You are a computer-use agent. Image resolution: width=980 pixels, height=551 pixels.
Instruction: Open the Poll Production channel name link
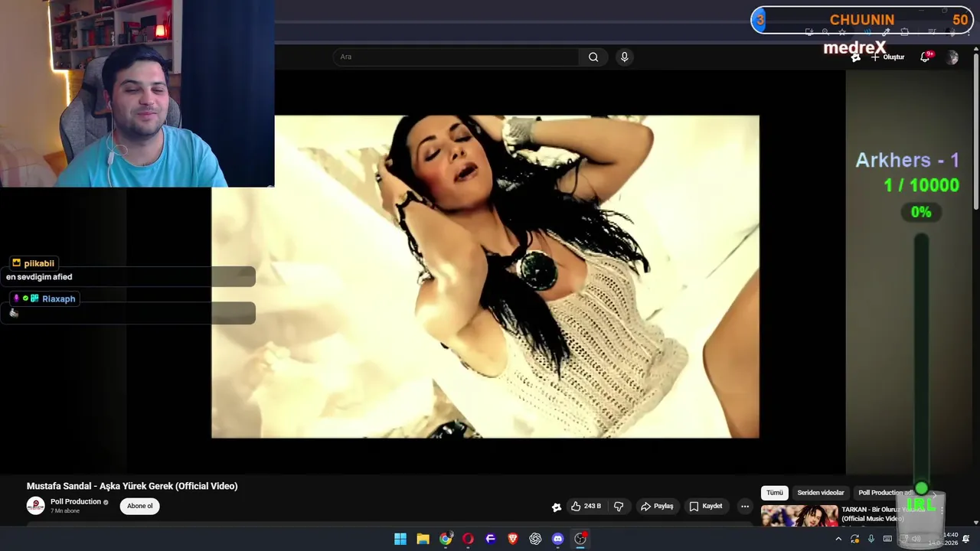(76, 502)
